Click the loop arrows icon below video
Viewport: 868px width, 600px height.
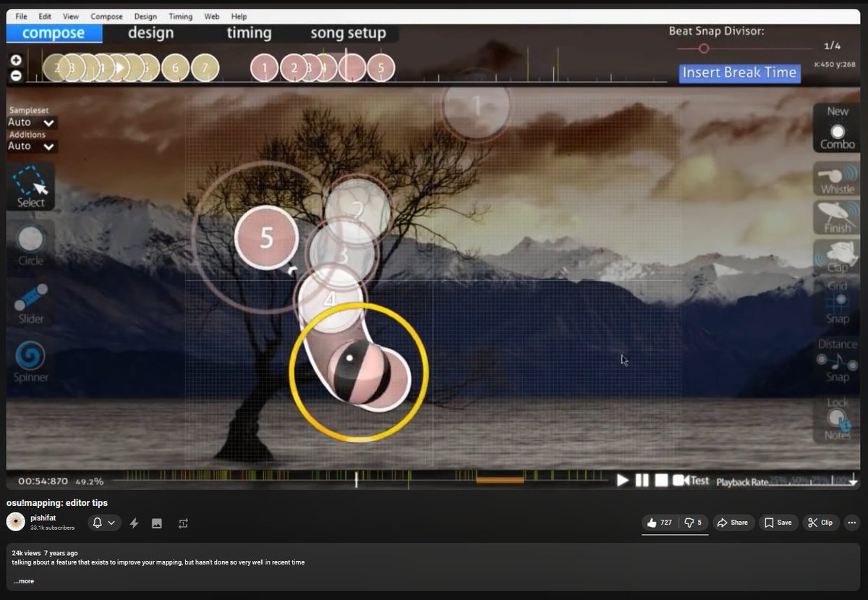pos(183,523)
